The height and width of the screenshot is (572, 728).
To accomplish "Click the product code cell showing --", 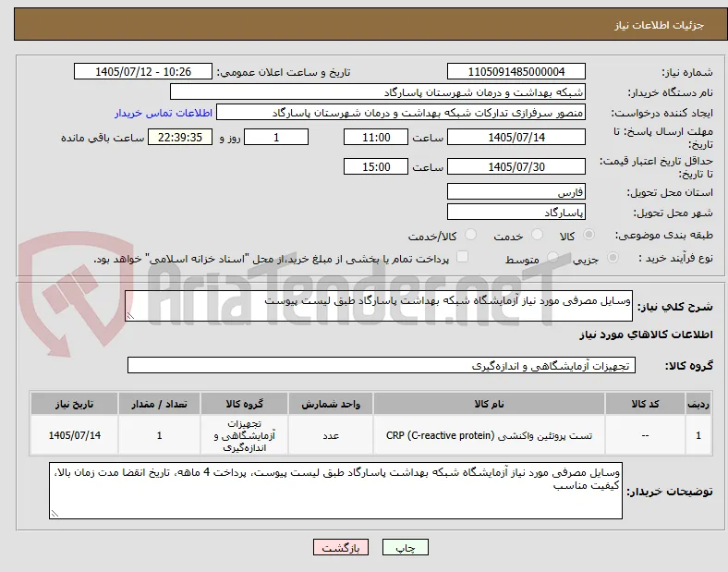I will click(x=645, y=435).
